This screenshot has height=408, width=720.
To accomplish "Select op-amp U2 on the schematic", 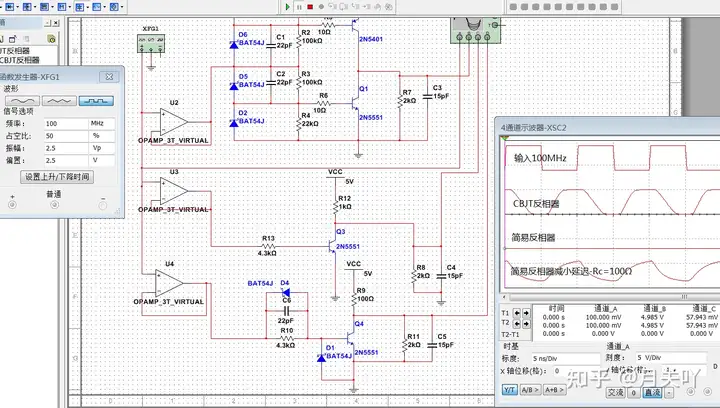I will click(x=174, y=122).
